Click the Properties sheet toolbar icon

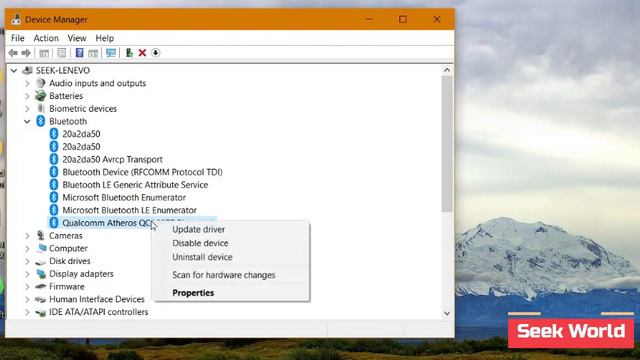[x=62, y=53]
